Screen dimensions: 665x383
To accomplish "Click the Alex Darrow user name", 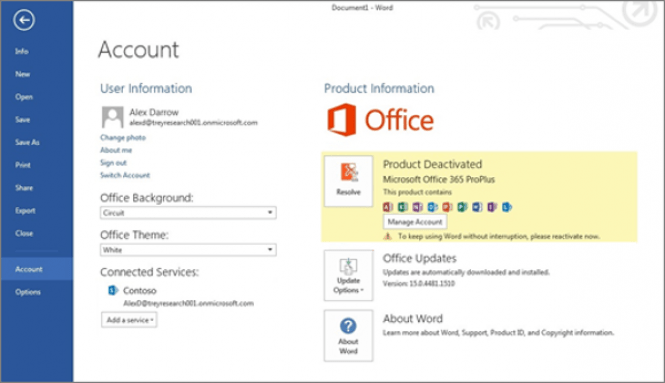I will pyautogui.click(x=154, y=112).
